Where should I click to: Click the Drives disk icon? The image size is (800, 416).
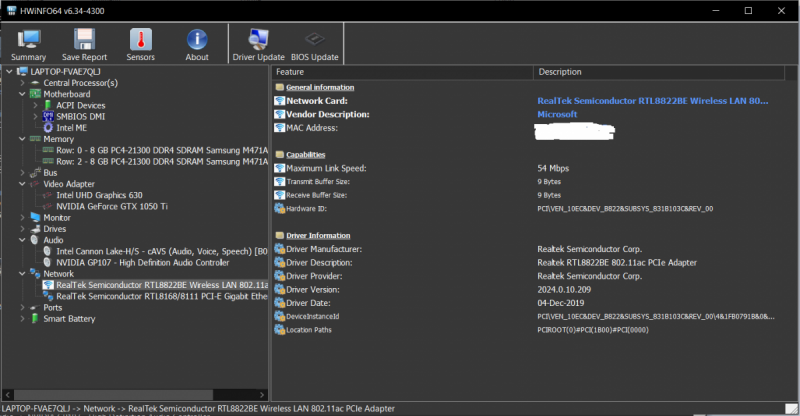35,229
